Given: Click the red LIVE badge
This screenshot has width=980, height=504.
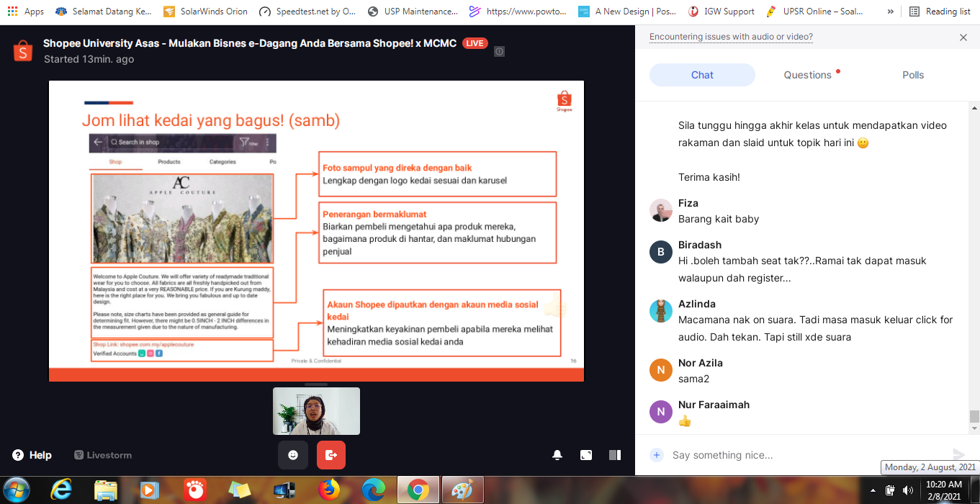Looking at the screenshot, I should pos(475,43).
